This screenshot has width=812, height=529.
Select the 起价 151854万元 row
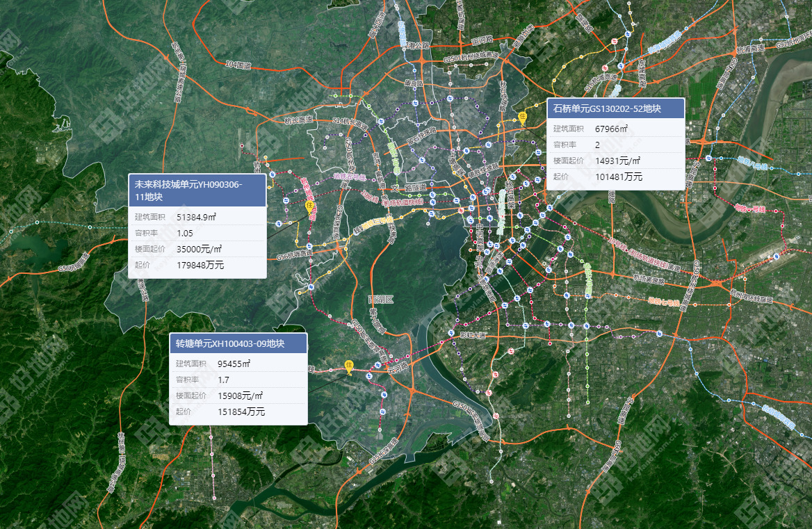(238, 412)
